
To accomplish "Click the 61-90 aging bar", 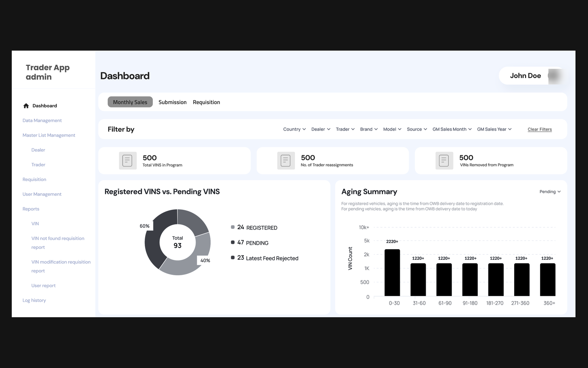I will tap(444, 280).
